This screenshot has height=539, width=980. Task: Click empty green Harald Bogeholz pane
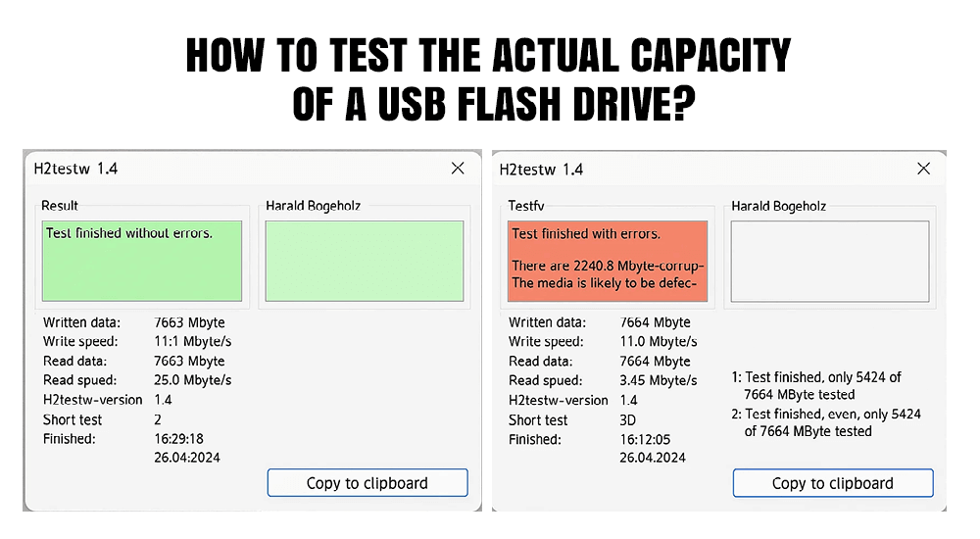tap(364, 261)
